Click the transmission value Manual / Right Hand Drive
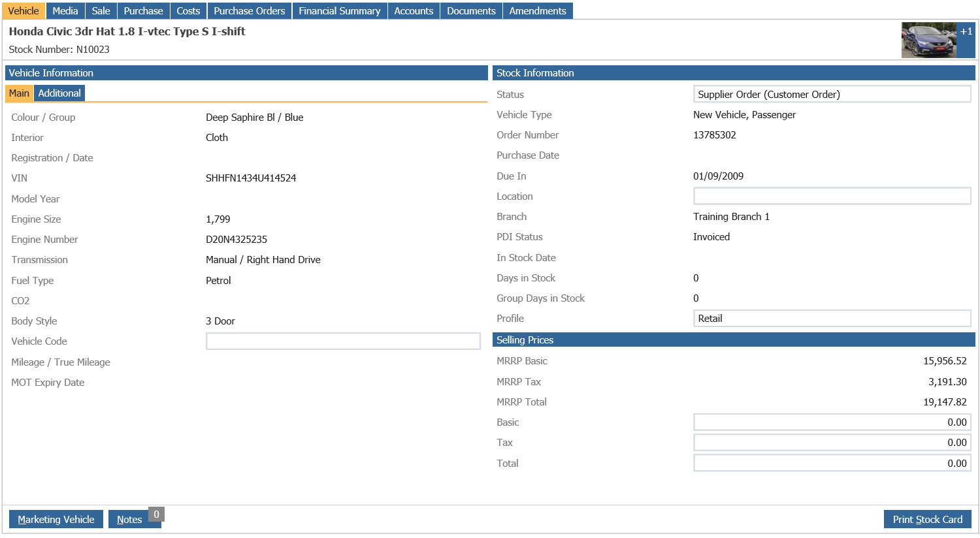The image size is (980, 538). (x=263, y=260)
